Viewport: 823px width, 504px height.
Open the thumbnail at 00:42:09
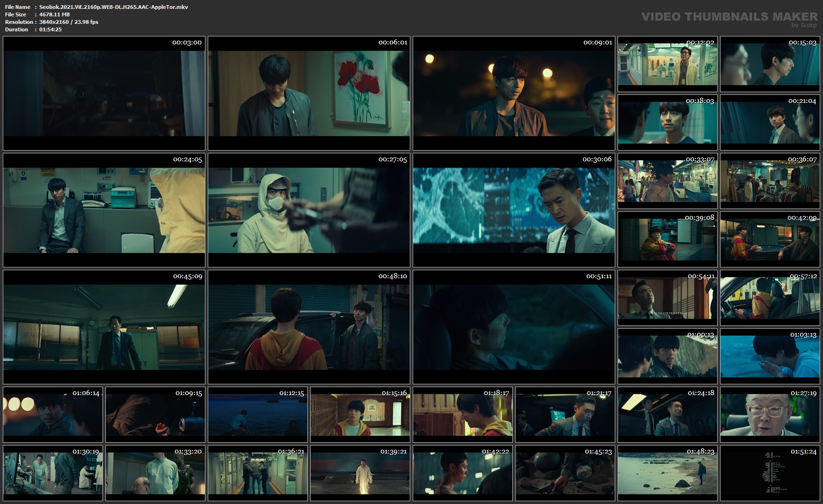[770, 239]
